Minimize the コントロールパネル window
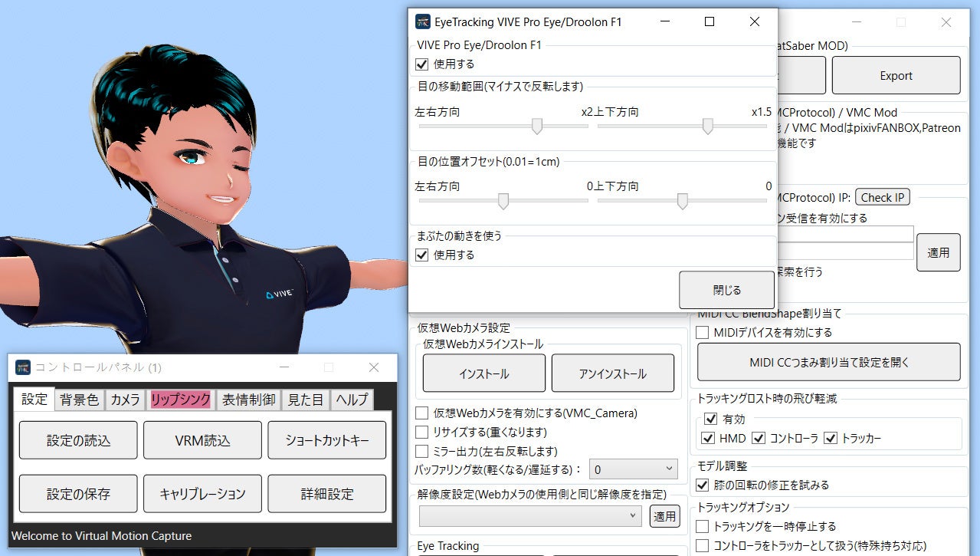 click(x=284, y=367)
